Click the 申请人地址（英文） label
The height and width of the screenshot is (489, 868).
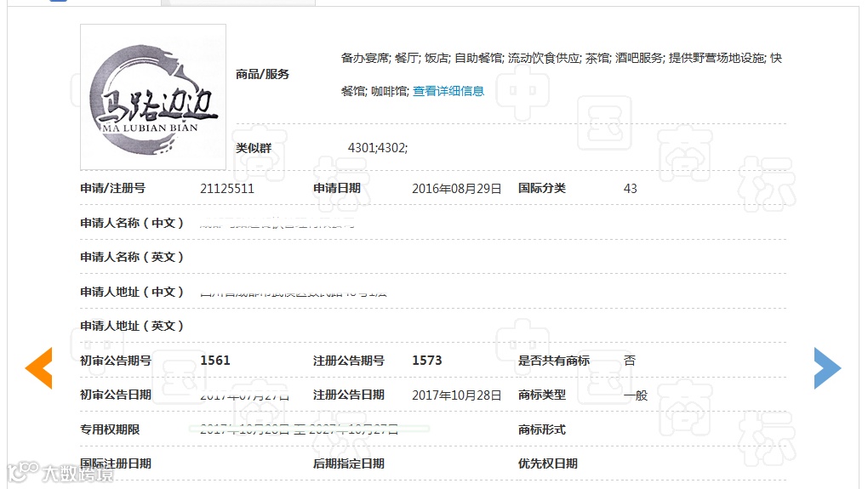pos(132,326)
